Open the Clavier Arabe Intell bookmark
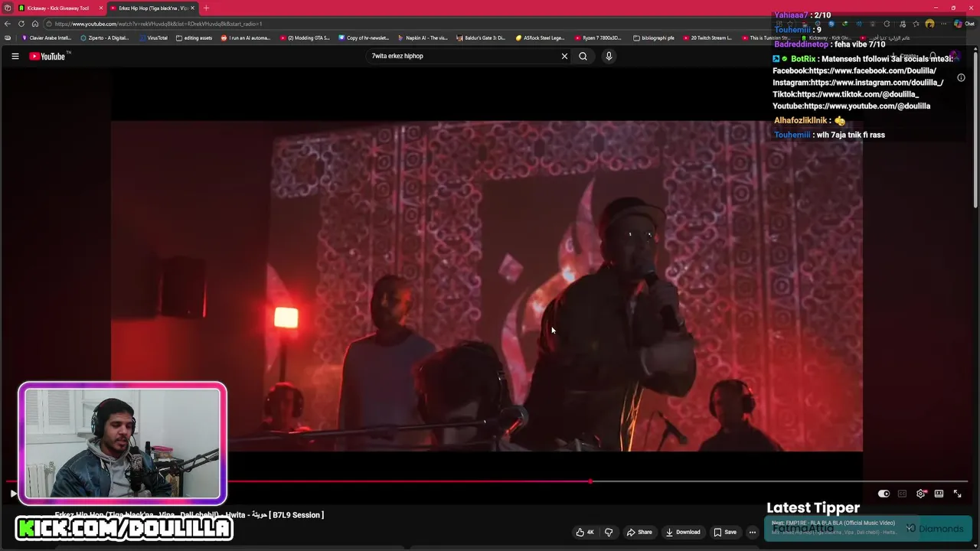Viewport: 980px width, 551px height. [46, 37]
